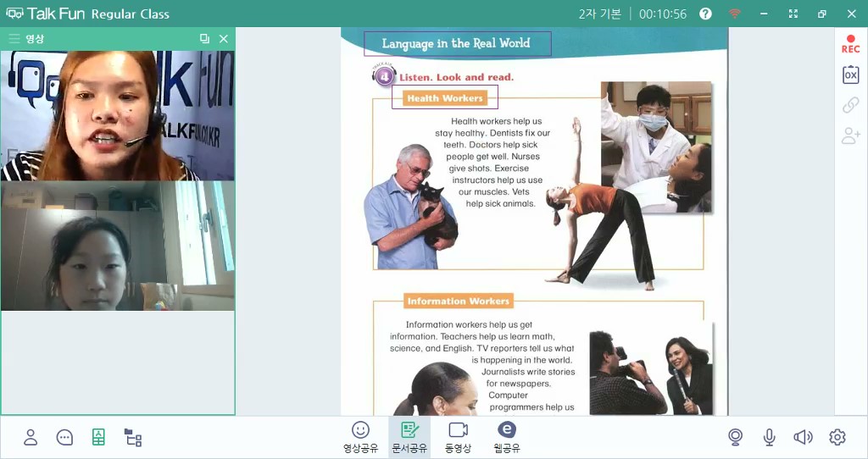Open help with the question mark icon
The width and height of the screenshot is (868, 459).
pyautogui.click(x=705, y=14)
